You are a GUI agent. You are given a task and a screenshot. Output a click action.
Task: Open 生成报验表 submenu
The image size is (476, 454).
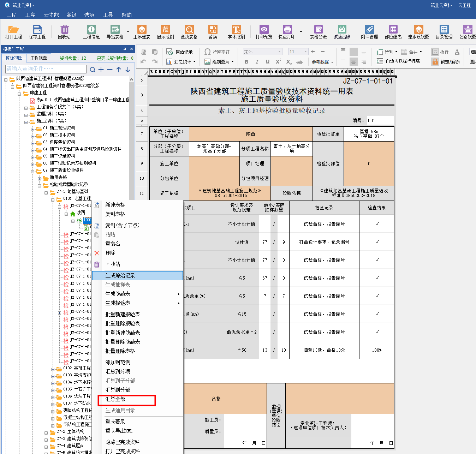coord(138,303)
